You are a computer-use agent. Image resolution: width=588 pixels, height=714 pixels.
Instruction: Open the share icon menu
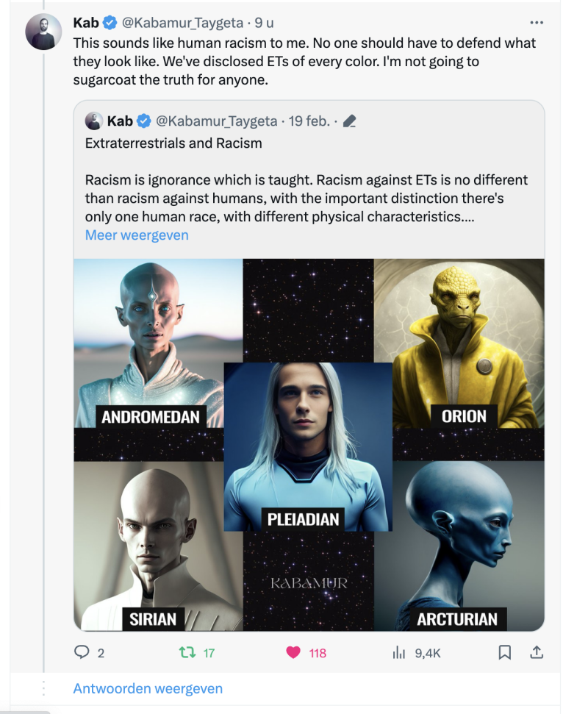pyautogui.click(x=537, y=652)
